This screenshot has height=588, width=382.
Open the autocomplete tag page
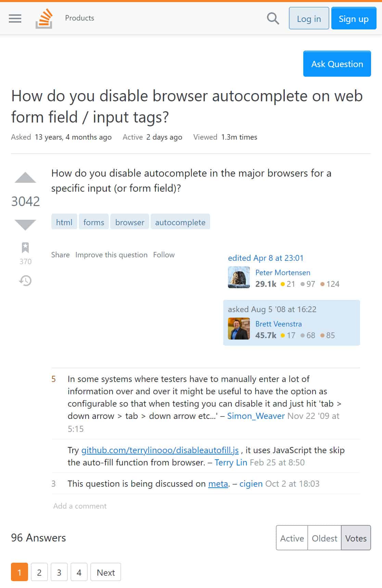pyautogui.click(x=180, y=222)
